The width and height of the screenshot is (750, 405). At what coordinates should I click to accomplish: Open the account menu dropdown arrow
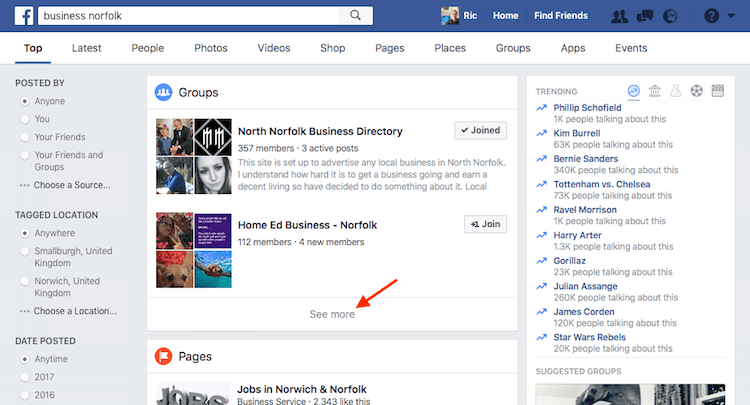[731, 16]
